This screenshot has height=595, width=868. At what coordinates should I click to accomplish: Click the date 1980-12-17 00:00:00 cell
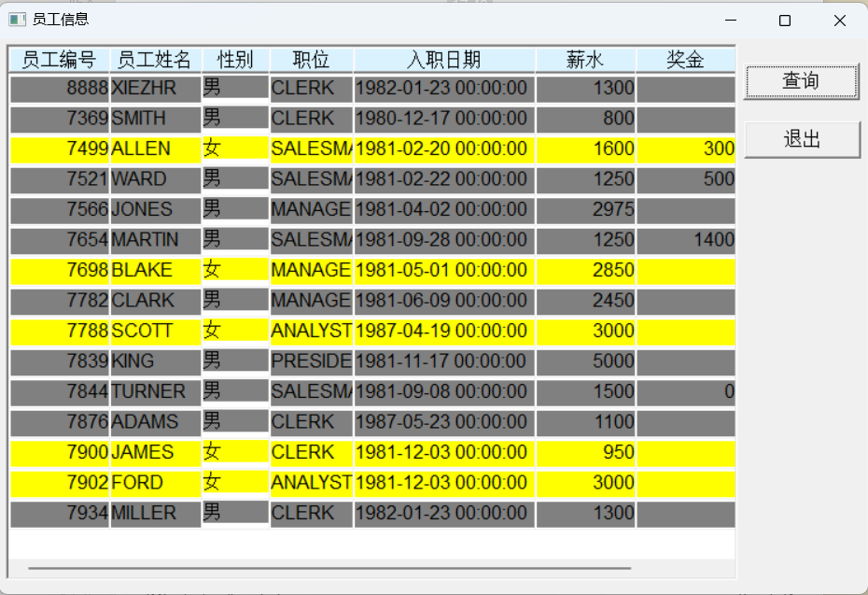444,120
